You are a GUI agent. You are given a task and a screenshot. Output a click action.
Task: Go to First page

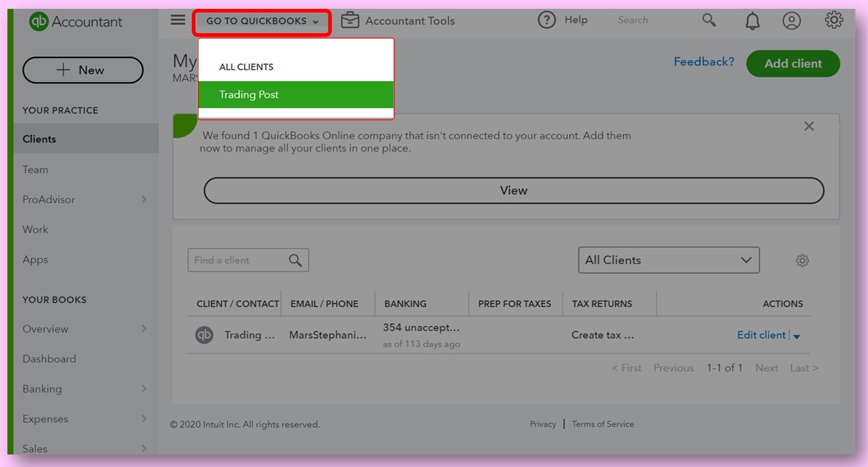[x=626, y=368]
